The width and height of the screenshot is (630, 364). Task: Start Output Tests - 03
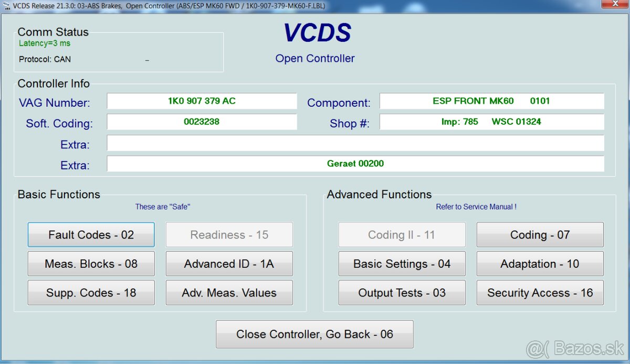[402, 293]
